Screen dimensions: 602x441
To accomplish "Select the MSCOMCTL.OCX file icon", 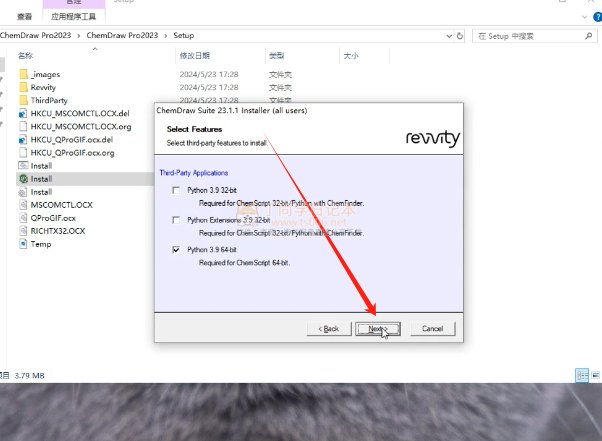I will 23,205.
